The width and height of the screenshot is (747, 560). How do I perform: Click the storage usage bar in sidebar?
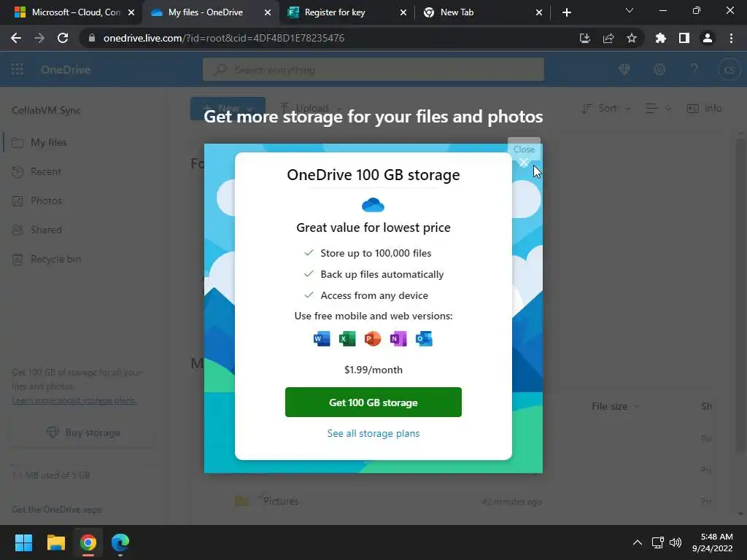coord(83,465)
